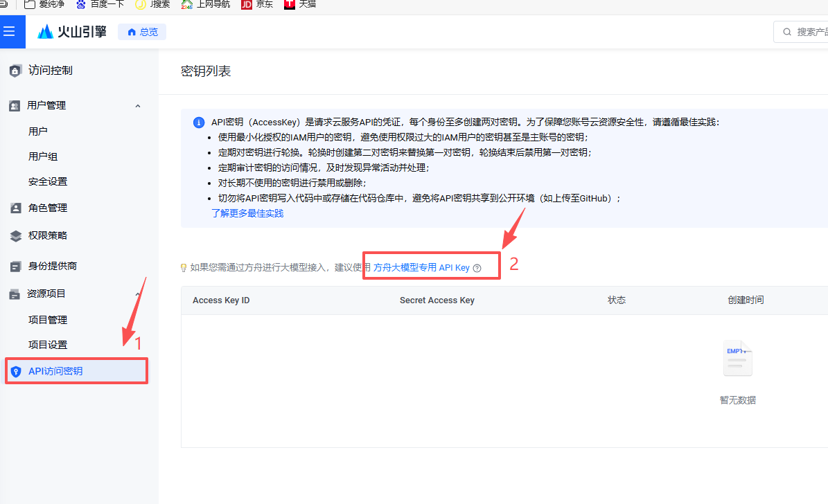Click the 状态 column header
The width and height of the screenshot is (828, 504).
coord(617,300)
